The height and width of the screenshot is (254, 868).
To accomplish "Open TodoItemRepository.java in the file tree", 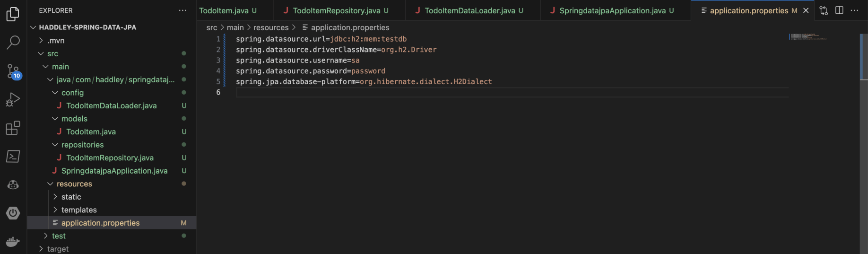I will pos(112,158).
